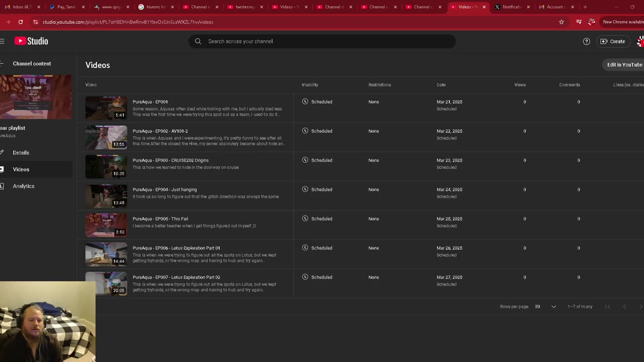Viewport: 644px width, 362px height.
Task: Reload the page with browser refresh icon
Action: tap(21, 22)
